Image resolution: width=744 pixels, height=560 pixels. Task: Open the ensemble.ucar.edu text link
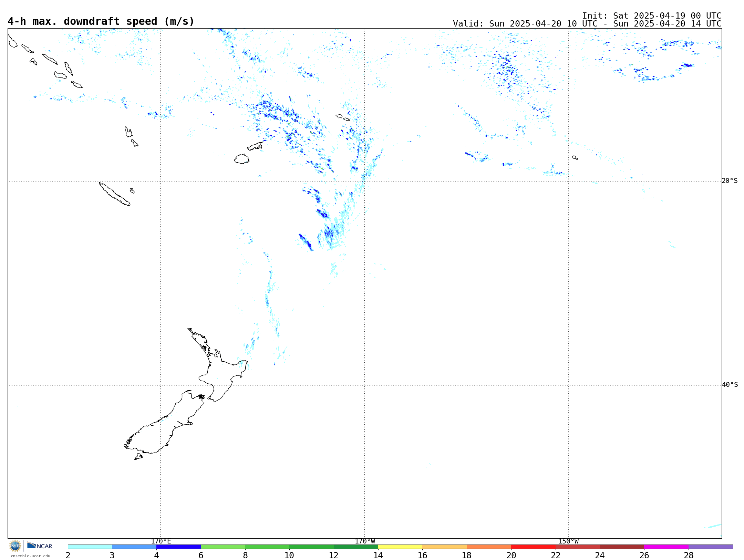click(x=31, y=556)
